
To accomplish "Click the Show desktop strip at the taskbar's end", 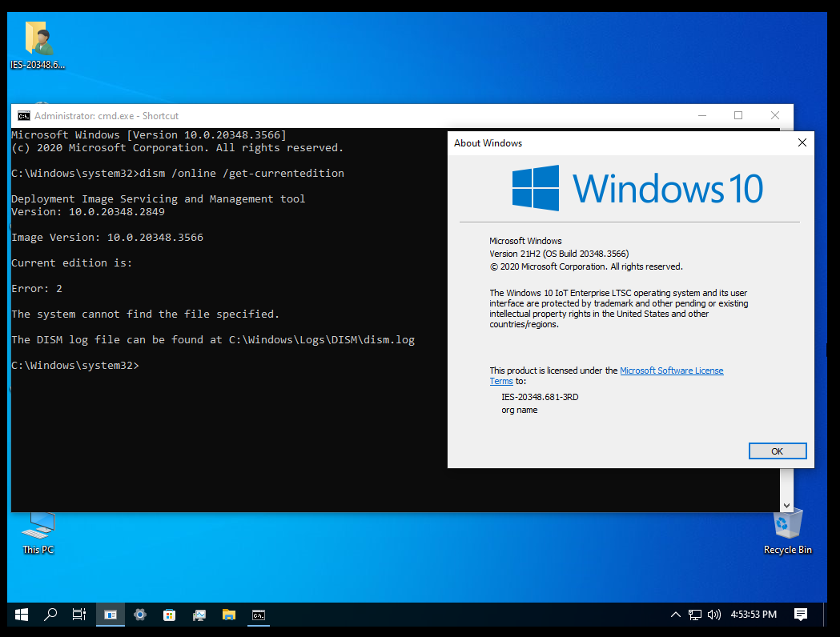I will (825, 615).
